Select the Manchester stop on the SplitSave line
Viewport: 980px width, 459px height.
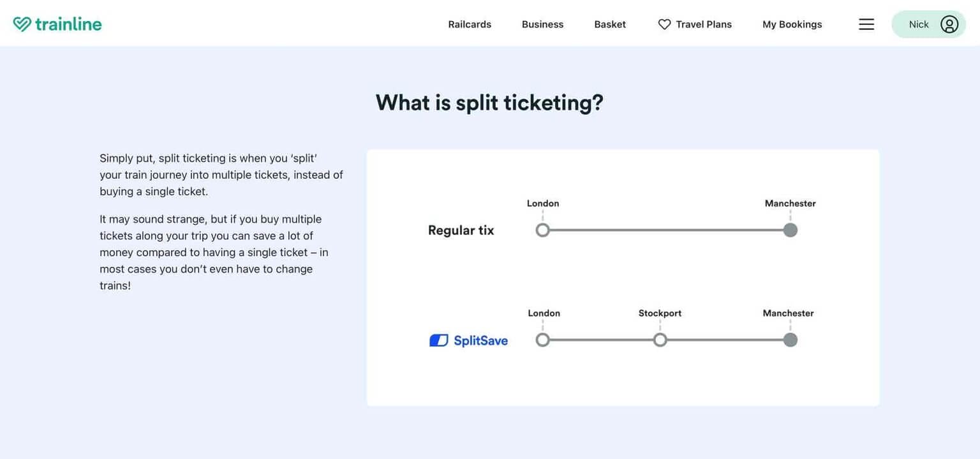pos(790,340)
